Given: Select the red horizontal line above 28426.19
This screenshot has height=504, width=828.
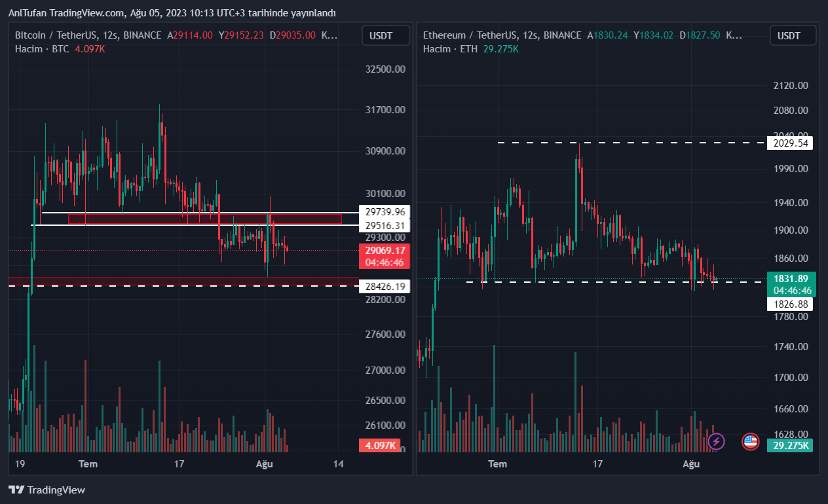Looking at the screenshot, I should point(183,278).
